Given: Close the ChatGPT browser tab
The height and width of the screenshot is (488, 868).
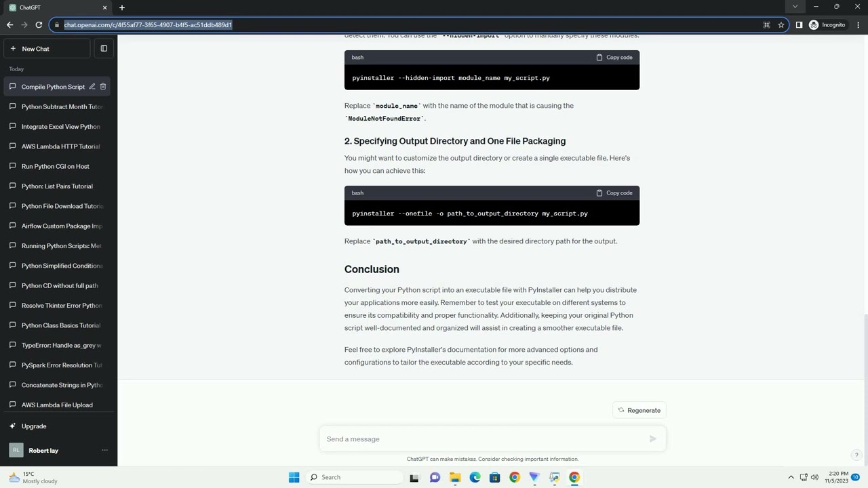Looking at the screenshot, I should tap(104, 7).
